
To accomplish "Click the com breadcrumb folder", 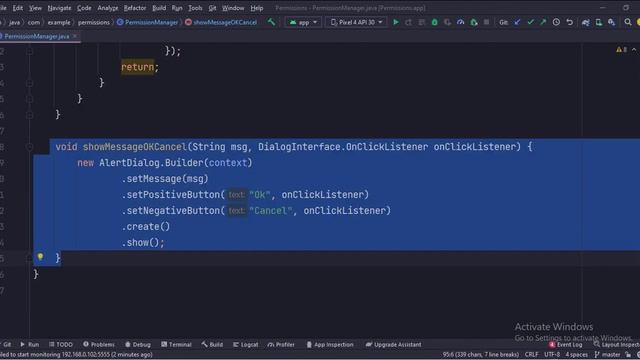I will pyautogui.click(x=34, y=22).
